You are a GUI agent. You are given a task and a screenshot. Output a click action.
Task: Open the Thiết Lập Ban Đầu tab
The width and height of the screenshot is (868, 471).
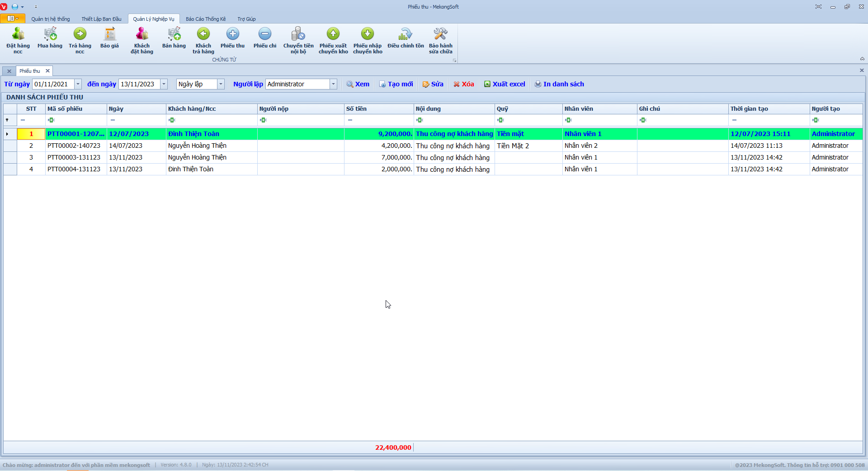tap(101, 19)
